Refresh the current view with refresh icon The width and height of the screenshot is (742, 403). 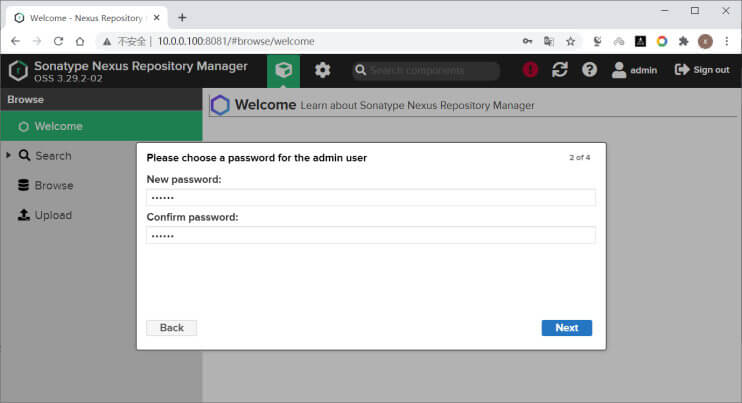coord(560,70)
